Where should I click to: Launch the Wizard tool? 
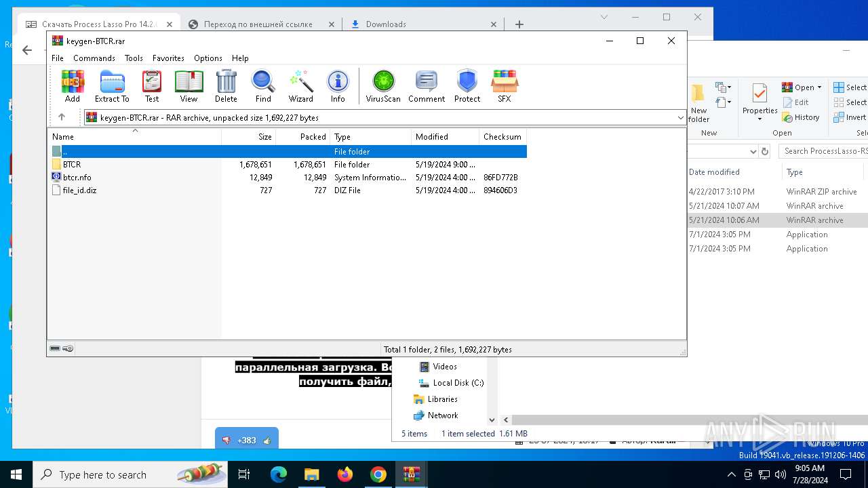301,86
